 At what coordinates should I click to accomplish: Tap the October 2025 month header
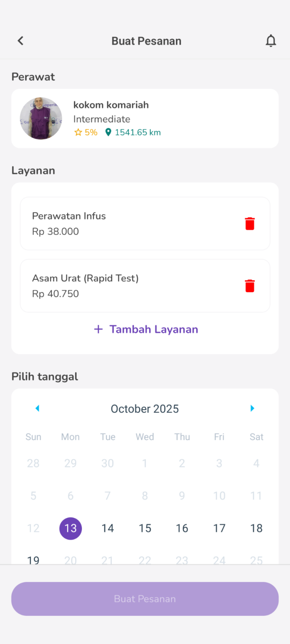point(145,409)
